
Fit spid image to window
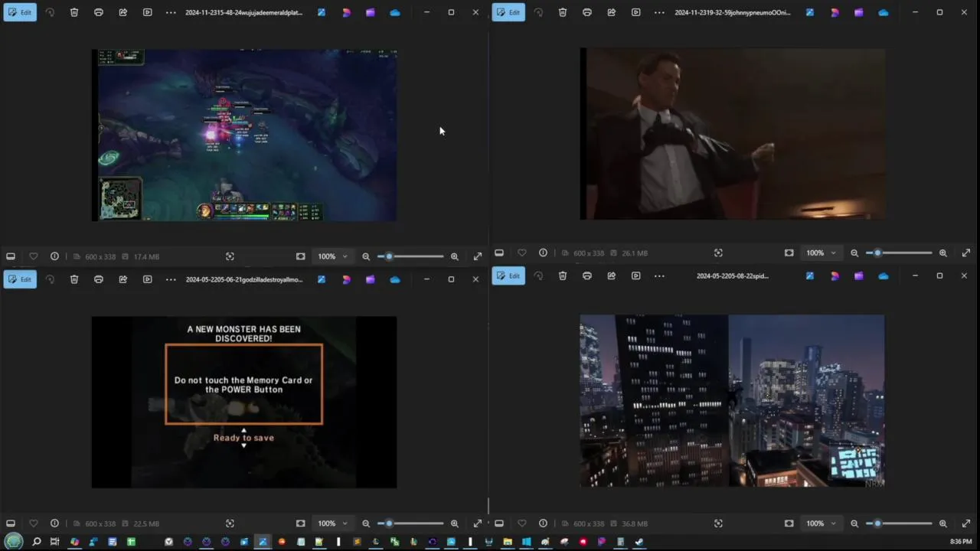click(789, 523)
